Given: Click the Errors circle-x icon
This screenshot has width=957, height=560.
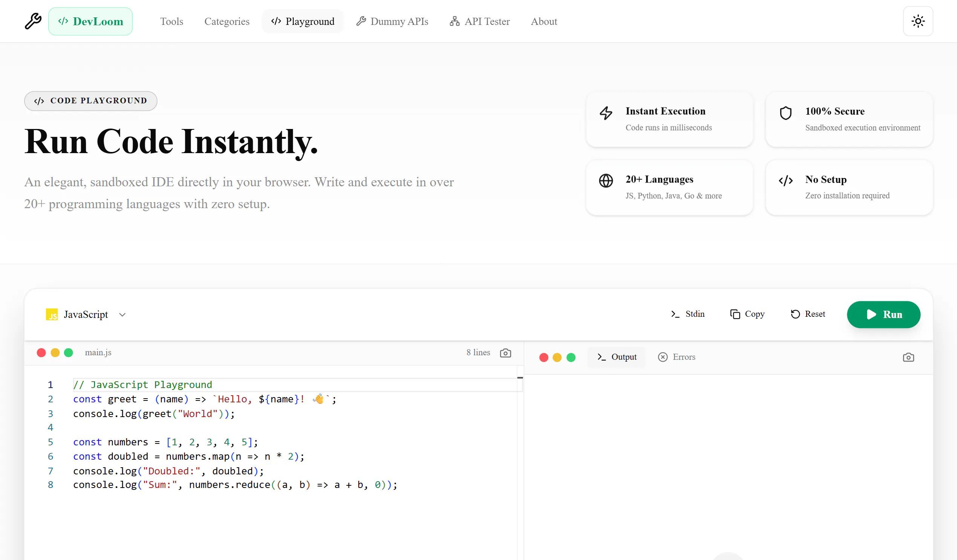Looking at the screenshot, I should tap(663, 357).
